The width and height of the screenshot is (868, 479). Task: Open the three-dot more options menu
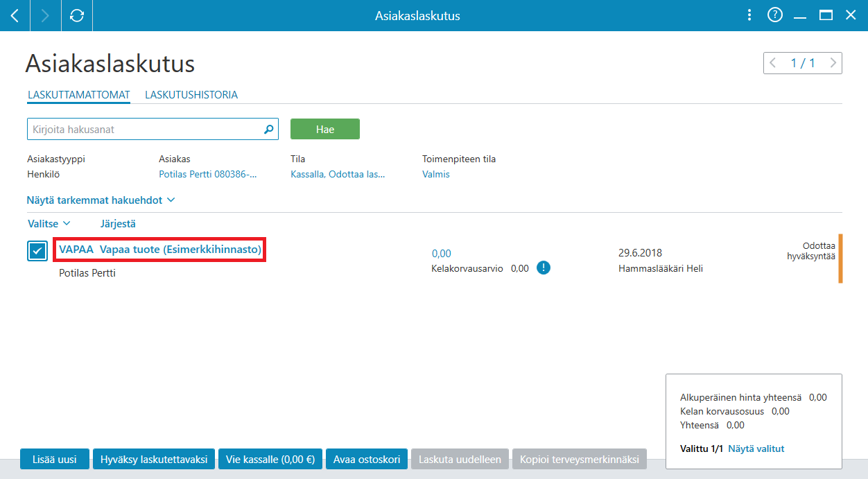(x=749, y=15)
